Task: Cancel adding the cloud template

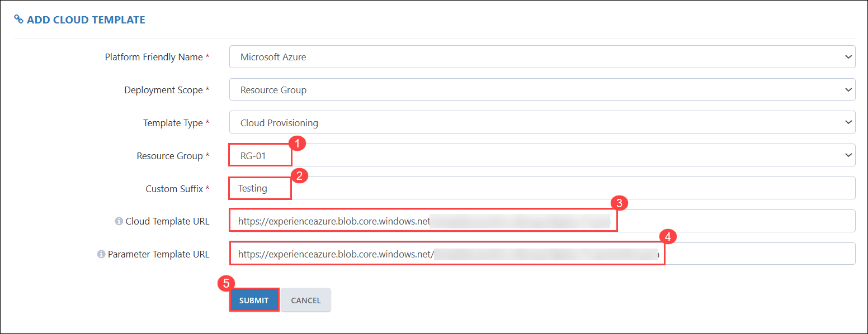Action: 306,300
